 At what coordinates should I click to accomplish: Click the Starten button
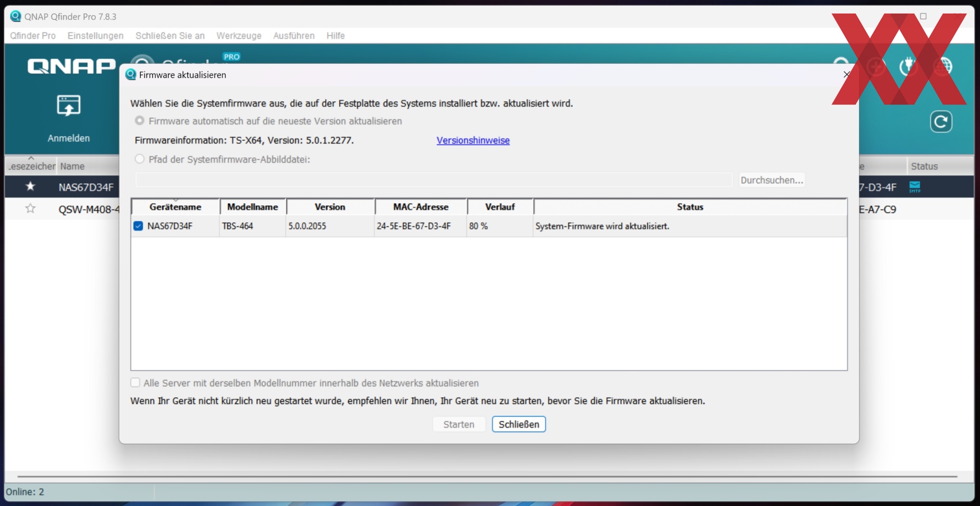459,424
